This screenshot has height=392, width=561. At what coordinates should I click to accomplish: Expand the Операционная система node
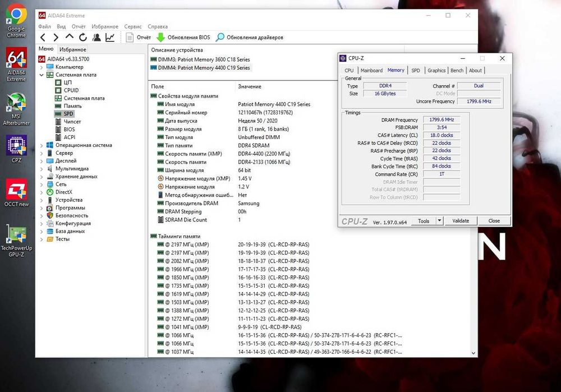(x=42, y=146)
